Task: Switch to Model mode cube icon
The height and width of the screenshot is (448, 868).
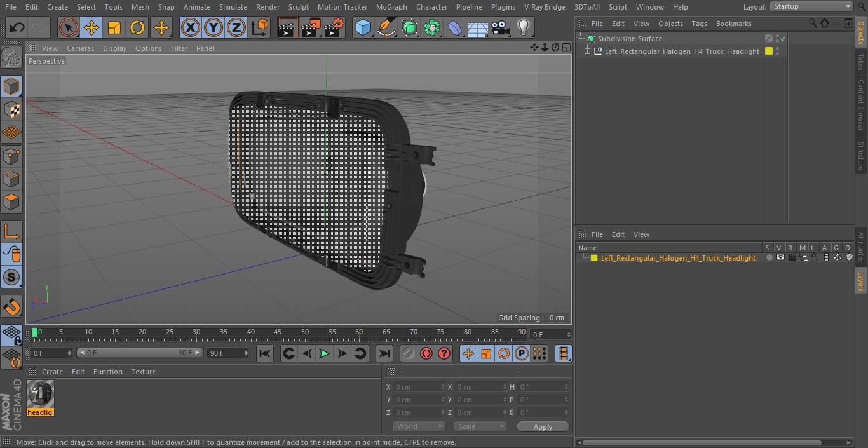Action: pos(11,86)
